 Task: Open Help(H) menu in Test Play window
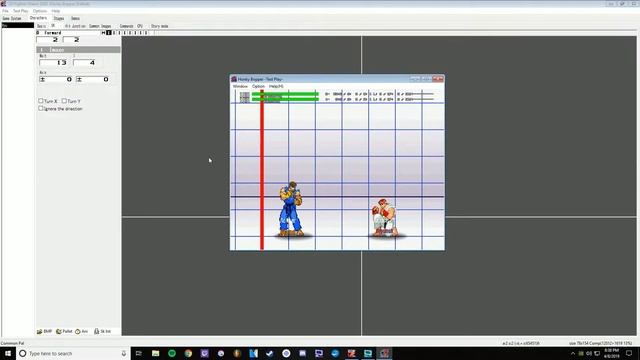click(x=276, y=87)
